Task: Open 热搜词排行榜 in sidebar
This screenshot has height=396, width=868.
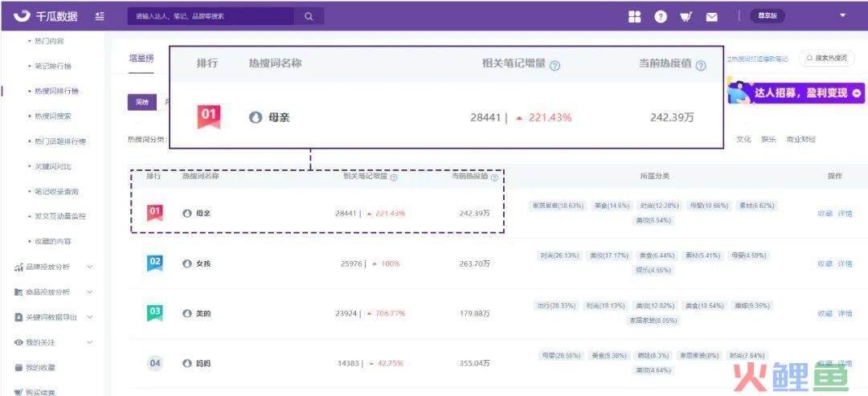Action: (x=56, y=92)
